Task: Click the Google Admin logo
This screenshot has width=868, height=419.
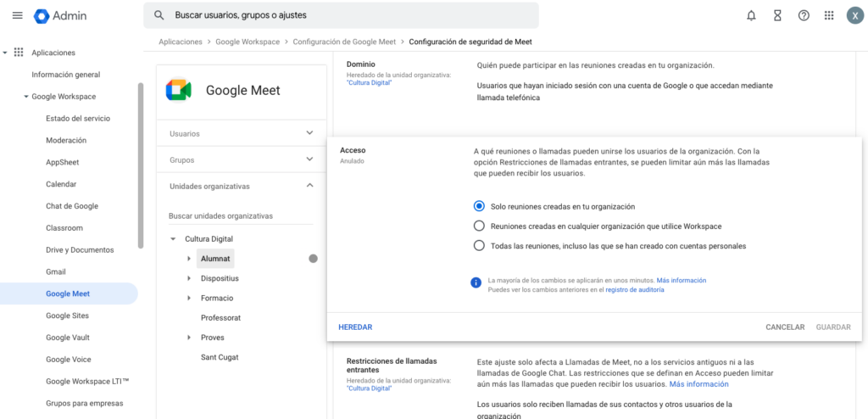Action: click(x=42, y=15)
